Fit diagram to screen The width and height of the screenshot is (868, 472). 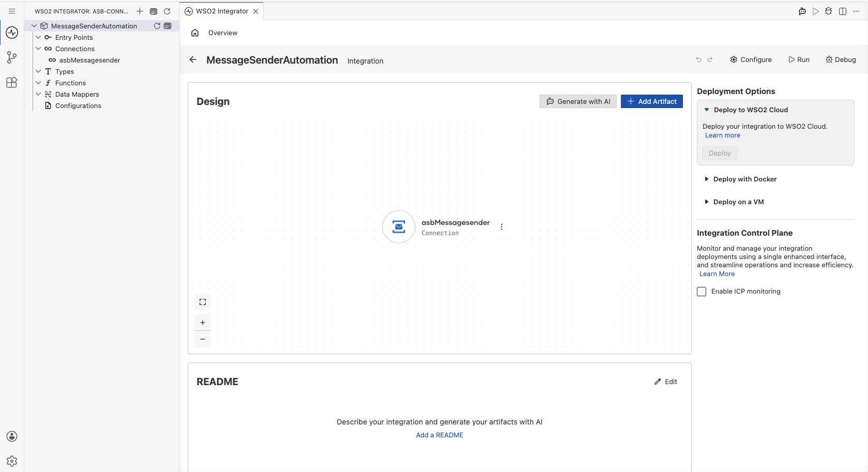[203, 302]
